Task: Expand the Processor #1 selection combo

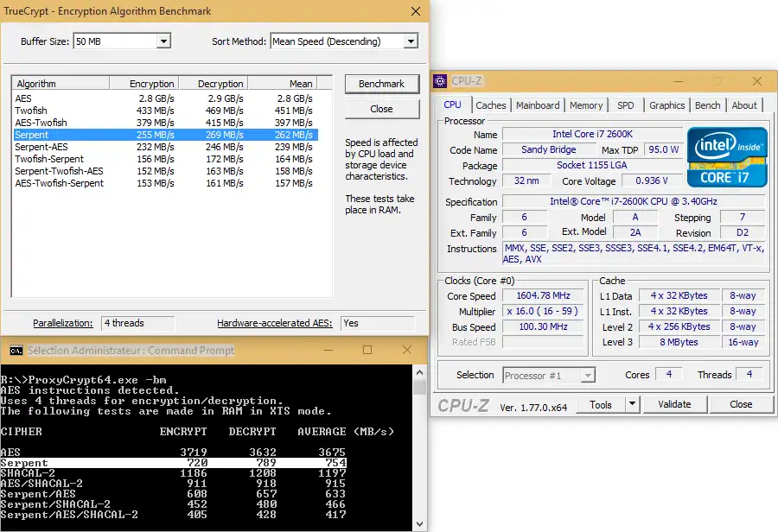Action: click(x=588, y=376)
